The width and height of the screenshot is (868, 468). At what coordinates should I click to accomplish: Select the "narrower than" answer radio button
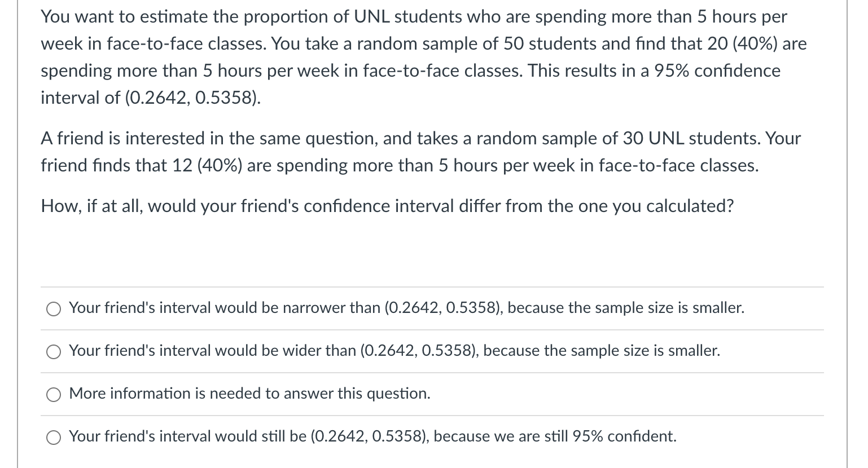pyautogui.click(x=54, y=308)
